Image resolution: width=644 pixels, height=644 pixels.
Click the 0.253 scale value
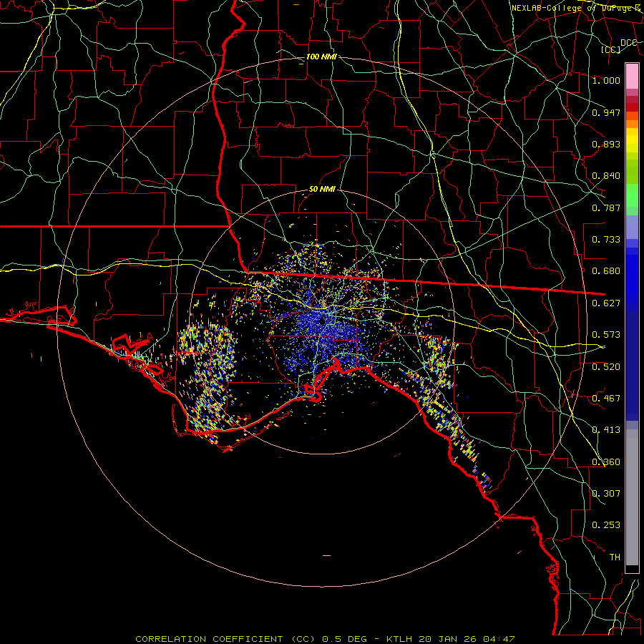tap(606, 525)
